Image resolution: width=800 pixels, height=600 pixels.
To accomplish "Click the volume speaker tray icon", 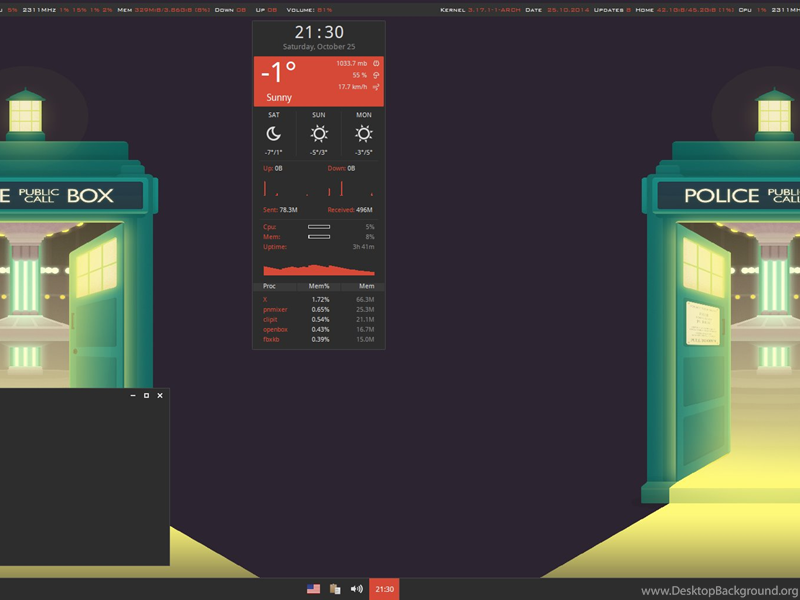I will [356, 589].
